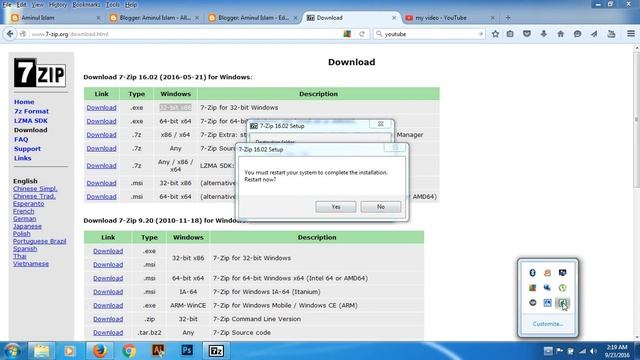Click Customize... in tray popup
640x360 pixels.
548,324
